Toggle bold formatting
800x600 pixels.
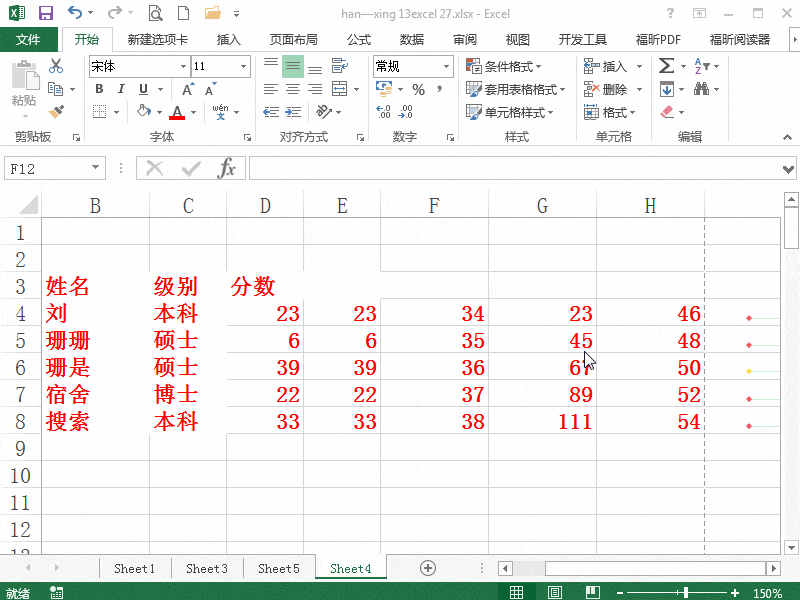98,89
